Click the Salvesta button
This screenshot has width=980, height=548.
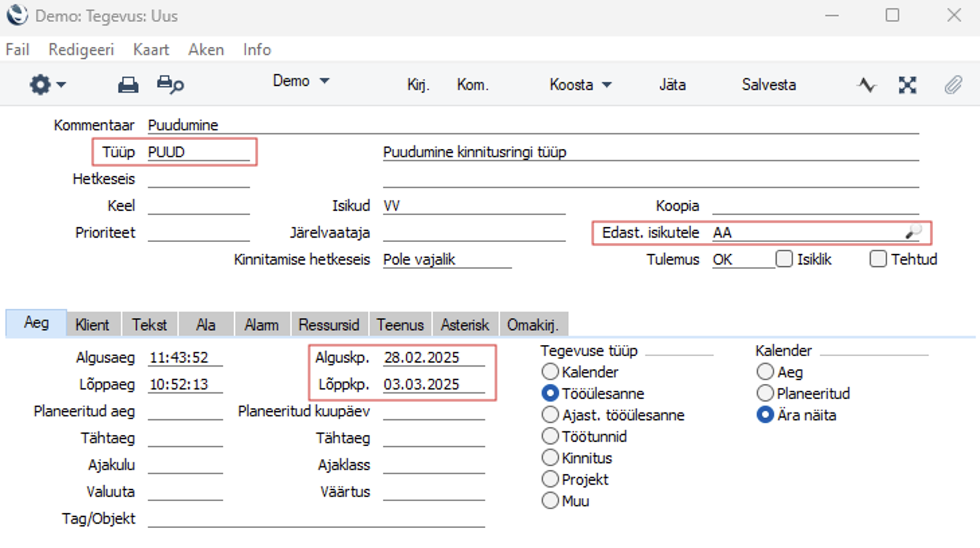(769, 85)
